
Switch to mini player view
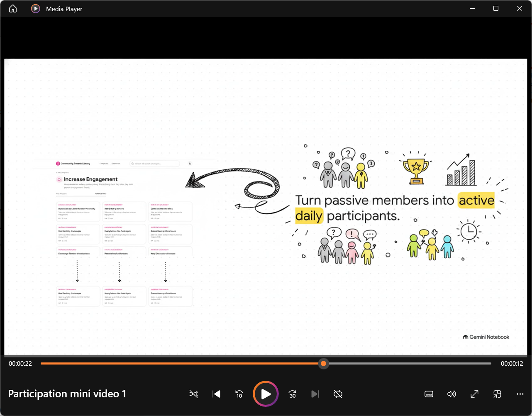click(497, 394)
